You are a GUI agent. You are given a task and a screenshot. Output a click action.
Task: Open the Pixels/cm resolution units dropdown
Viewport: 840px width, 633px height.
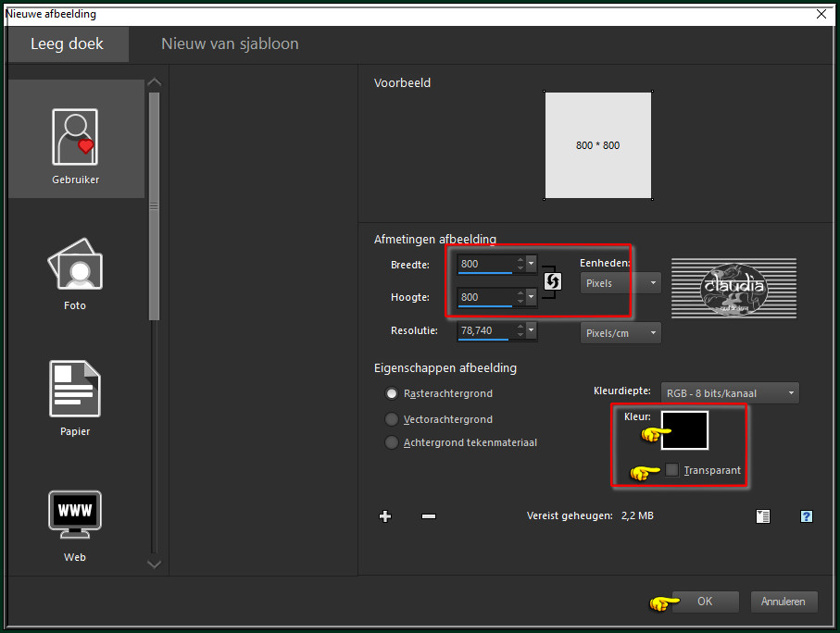[x=621, y=333]
